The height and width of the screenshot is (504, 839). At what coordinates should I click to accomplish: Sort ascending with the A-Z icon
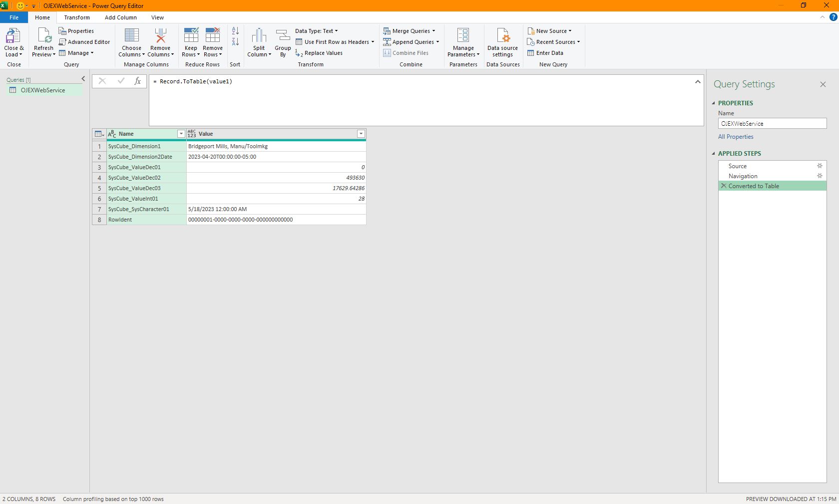(235, 31)
